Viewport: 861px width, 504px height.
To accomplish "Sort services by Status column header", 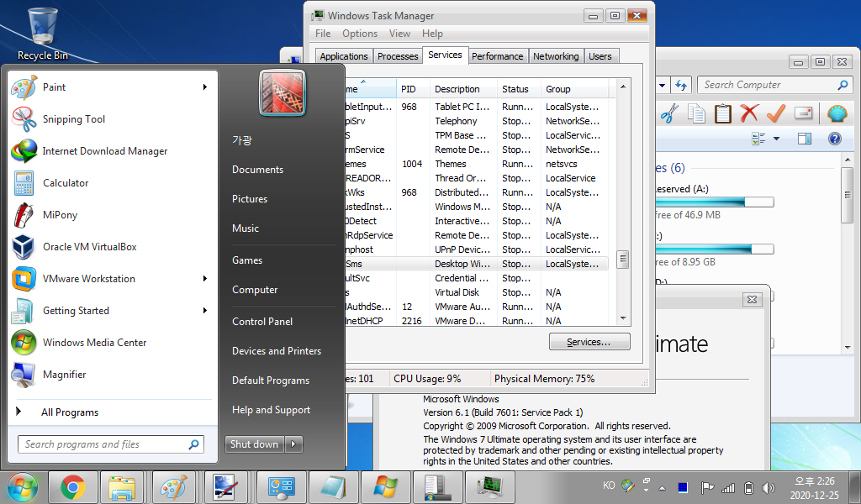I will point(519,89).
